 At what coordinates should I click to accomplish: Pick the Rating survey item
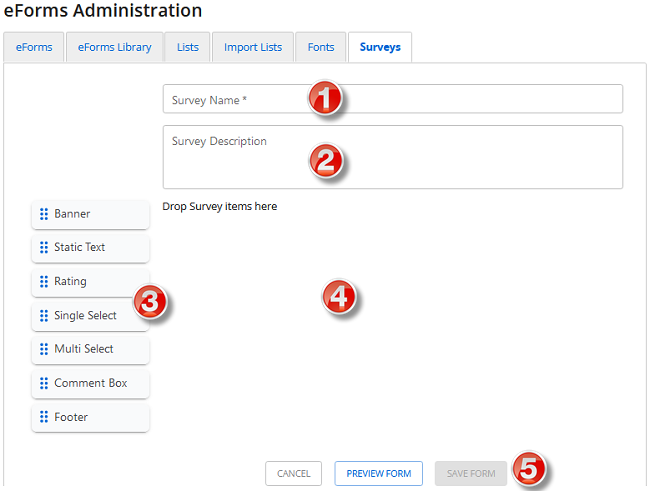tap(90, 282)
